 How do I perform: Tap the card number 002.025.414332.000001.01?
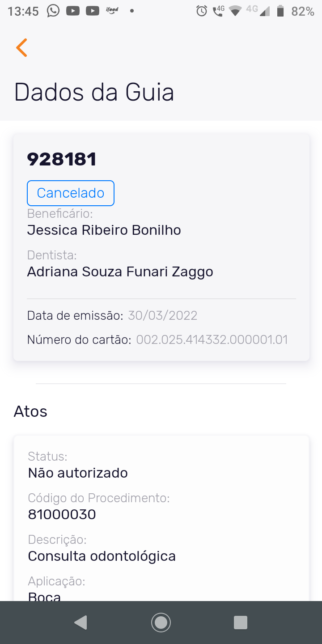[x=212, y=339]
